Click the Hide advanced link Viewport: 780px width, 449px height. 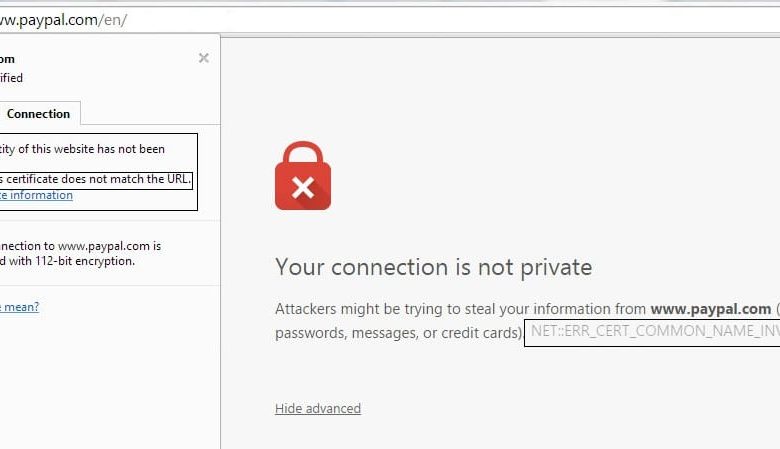(318, 408)
